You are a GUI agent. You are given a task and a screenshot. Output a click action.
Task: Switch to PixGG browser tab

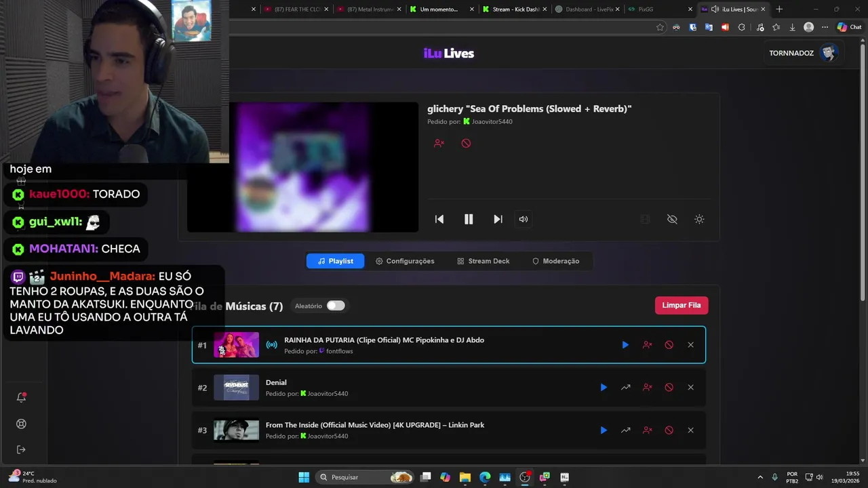click(660, 9)
